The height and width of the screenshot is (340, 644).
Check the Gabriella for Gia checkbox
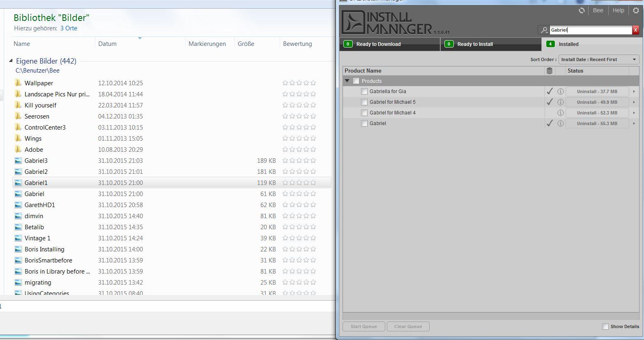click(x=364, y=91)
